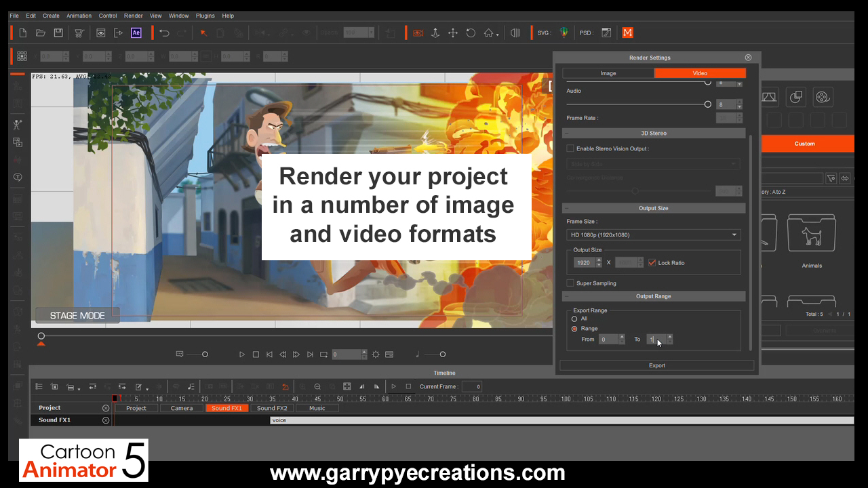This screenshot has height=488, width=868.
Task: Click the Current Frame input field
Action: click(472, 386)
